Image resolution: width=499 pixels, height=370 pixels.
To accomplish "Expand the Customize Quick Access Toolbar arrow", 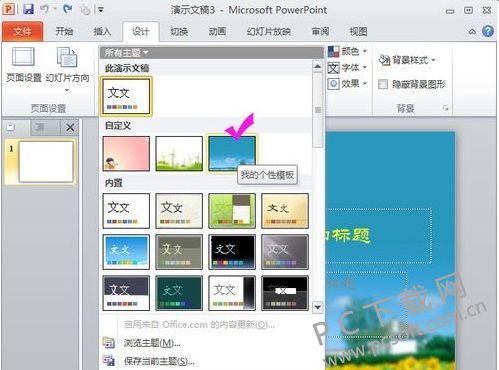I will (101, 10).
